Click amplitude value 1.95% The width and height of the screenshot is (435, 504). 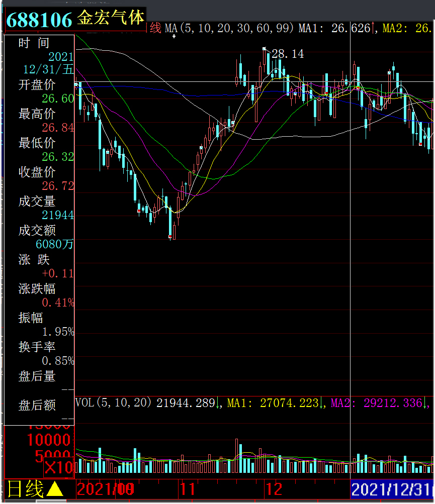click(58, 331)
